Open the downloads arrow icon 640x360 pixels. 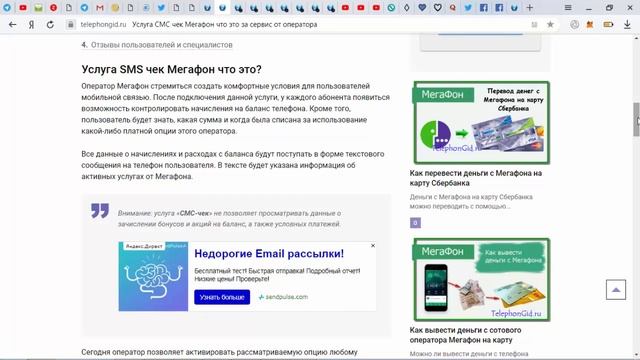pyautogui.click(x=627, y=24)
